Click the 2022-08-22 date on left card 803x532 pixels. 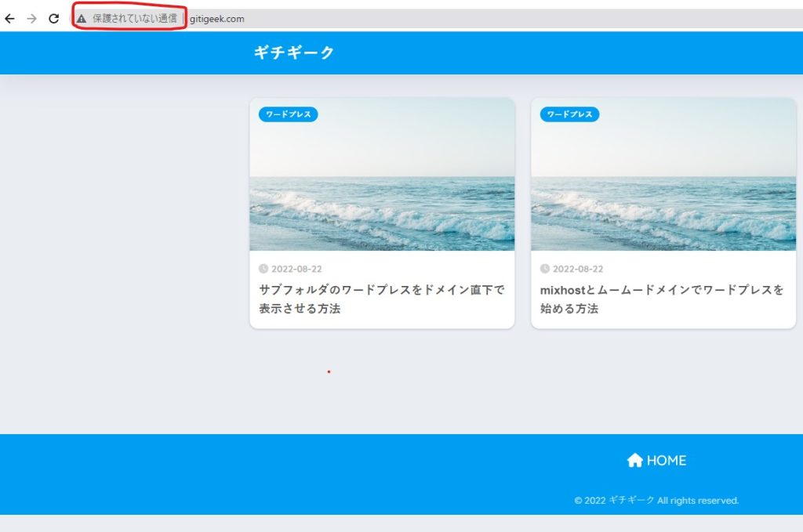click(x=296, y=269)
